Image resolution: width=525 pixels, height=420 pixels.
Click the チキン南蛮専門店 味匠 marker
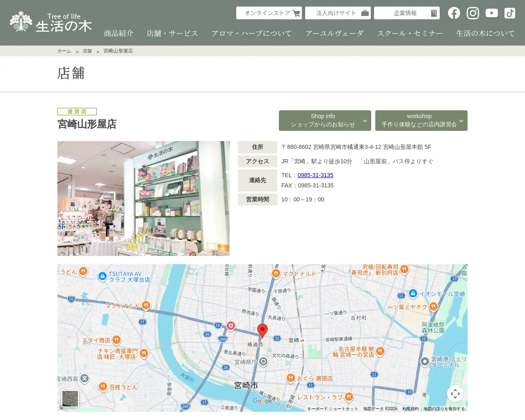144,353
